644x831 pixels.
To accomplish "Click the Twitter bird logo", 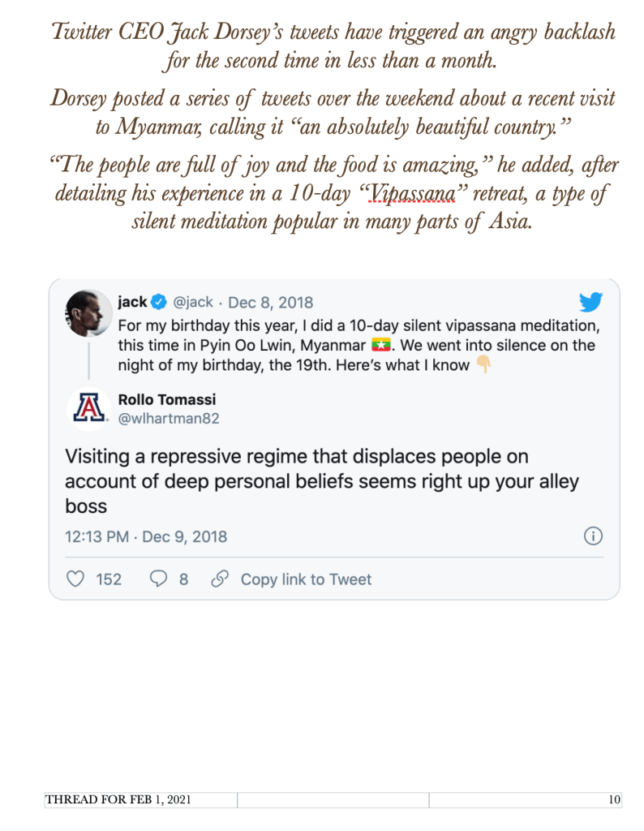I will coord(591,303).
